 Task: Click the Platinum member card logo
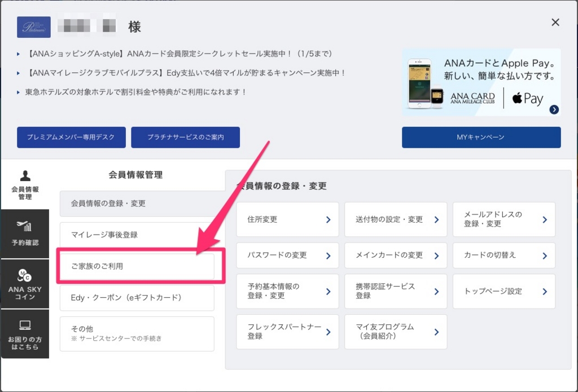34,27
